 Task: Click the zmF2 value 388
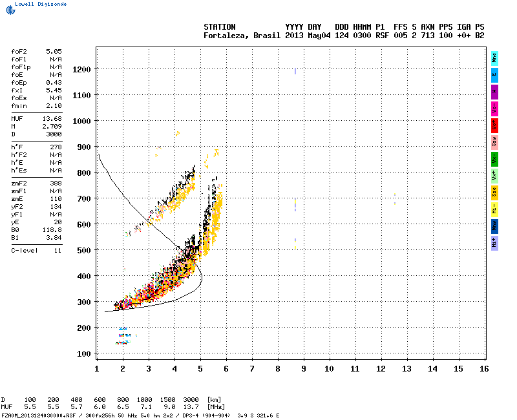pyautogui.click(x=56, y=184)
